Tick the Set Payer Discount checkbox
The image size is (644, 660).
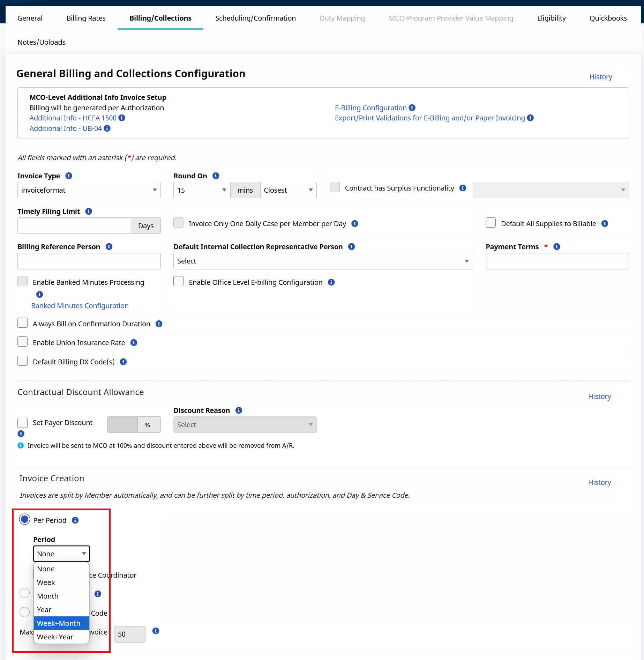pos(23,423)
